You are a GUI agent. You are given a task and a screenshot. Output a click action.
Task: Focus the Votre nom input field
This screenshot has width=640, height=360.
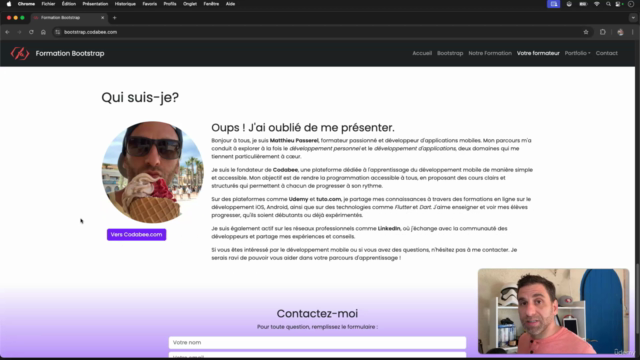coord(317,342)
